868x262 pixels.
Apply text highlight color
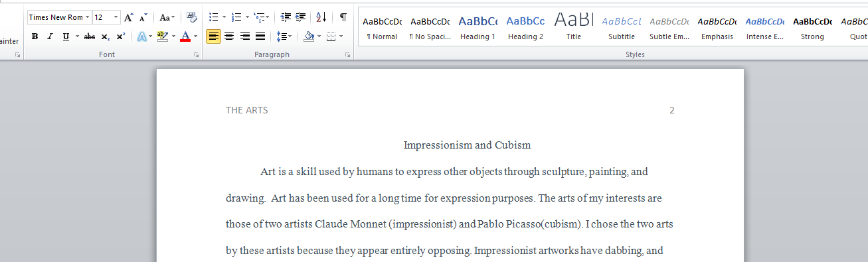point(162,36)
